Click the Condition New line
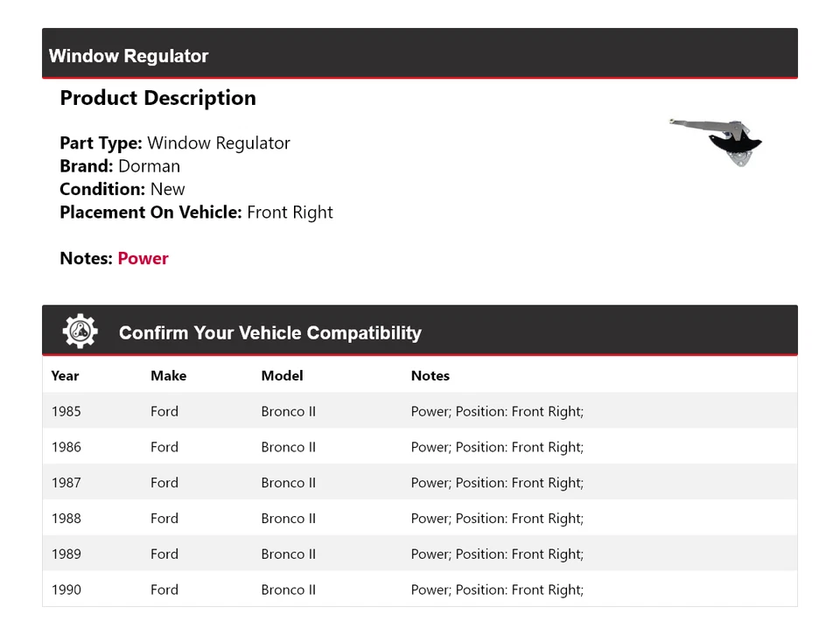 (122, 190)
